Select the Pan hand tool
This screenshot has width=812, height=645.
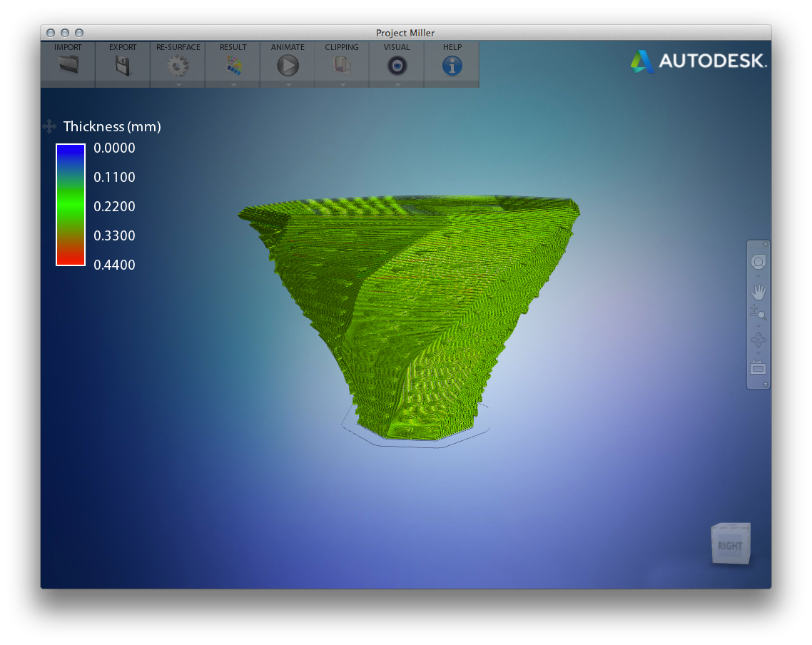tap(758, 292)
